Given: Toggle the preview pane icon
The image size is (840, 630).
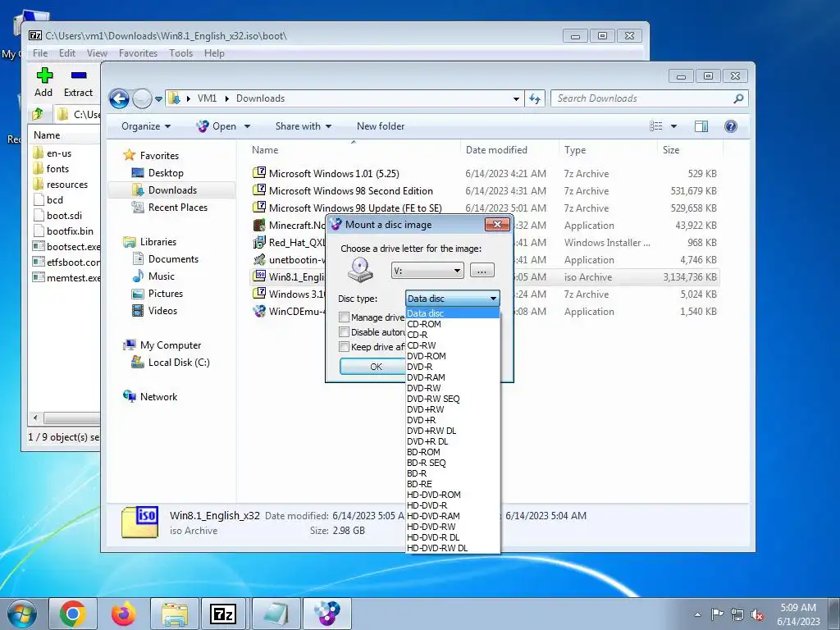Looking at the screenshot, I should pos(701,126).
